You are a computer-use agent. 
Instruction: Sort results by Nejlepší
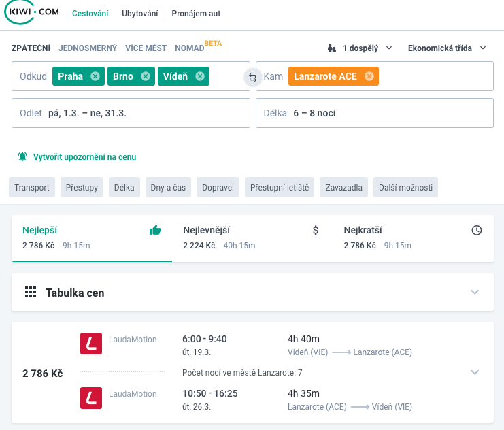92,238
